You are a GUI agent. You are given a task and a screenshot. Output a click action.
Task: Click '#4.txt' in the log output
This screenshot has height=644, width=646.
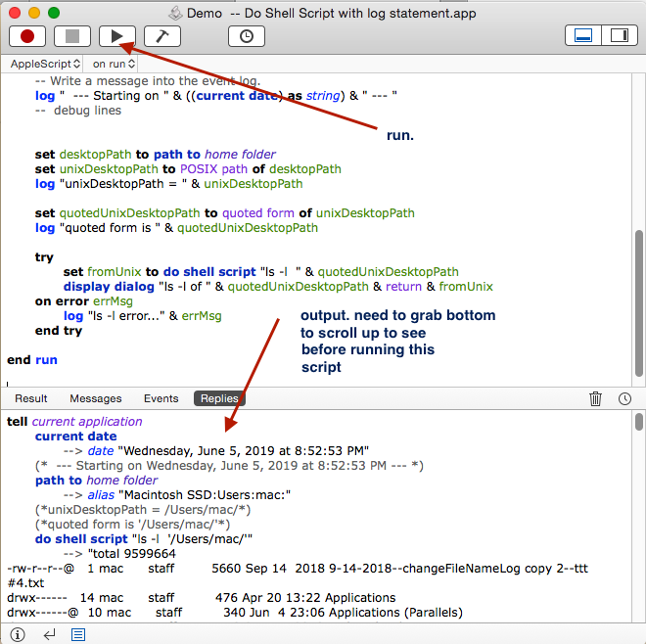tap(25, 583)
